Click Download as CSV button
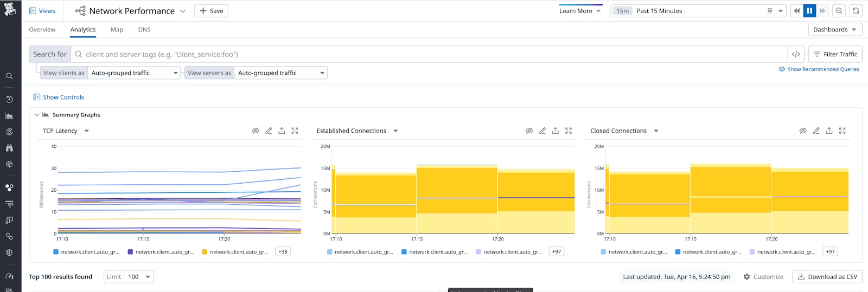 pos(827,277)
